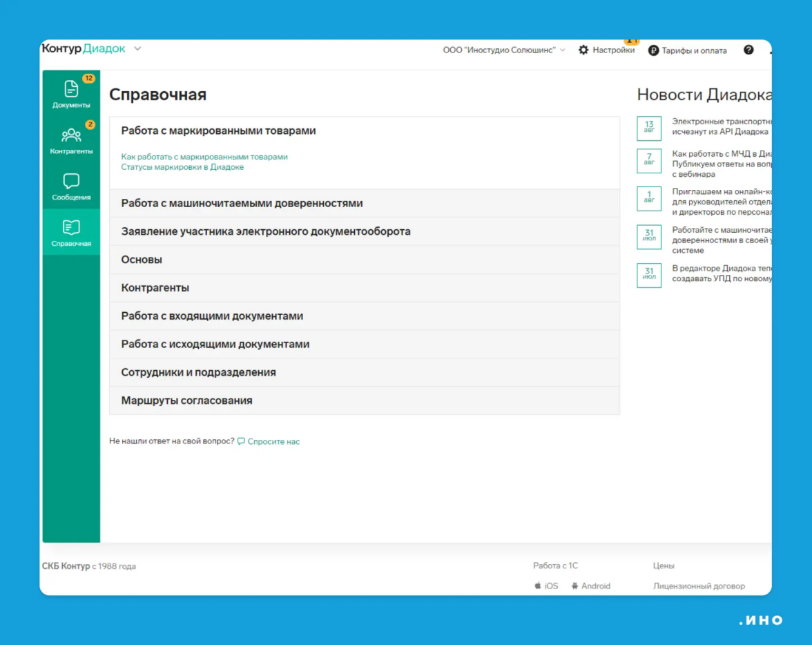Click the ruble icon beside Тарифы и оплата
812x645 pixels.
[653, 50]
